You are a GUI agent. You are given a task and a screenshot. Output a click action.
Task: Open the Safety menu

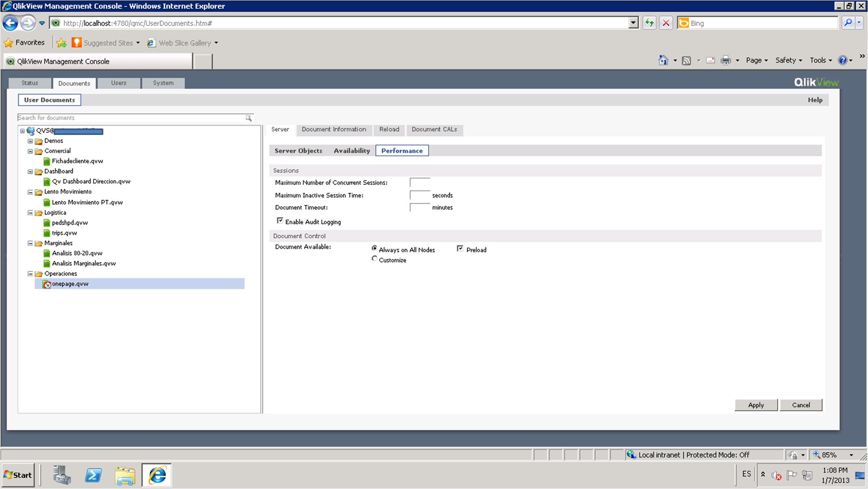[x=788, y=61]
